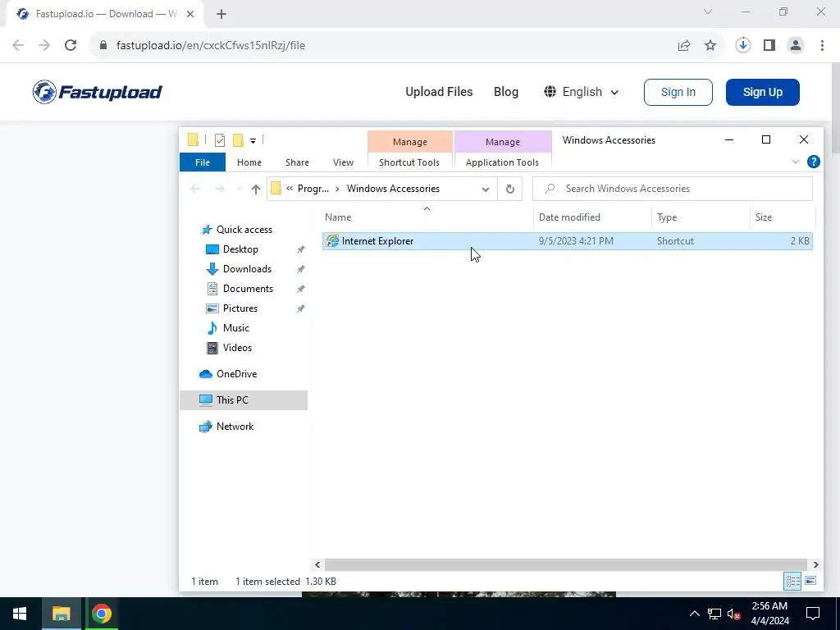The width and height of the screenshot is (840, 630).
Task: Select the Shortcut Tools tab
Action: click(x=409, y=162)
